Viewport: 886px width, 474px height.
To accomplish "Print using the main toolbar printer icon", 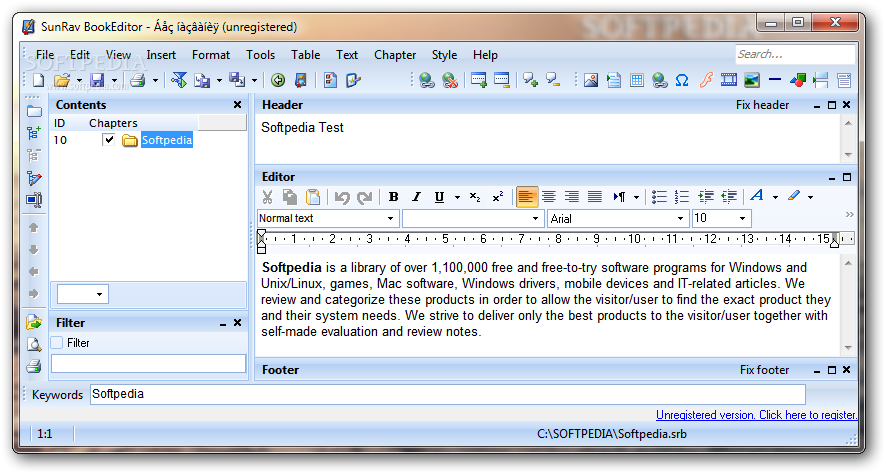I will tap(137, 81).
